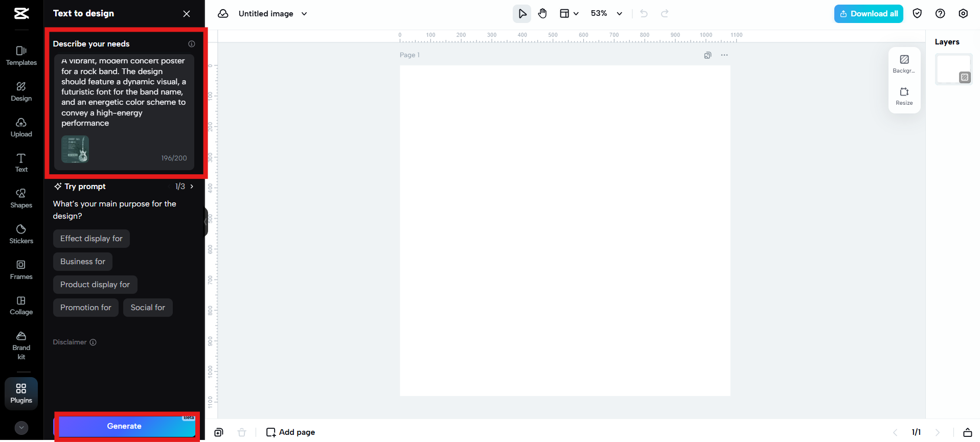Duplicate Page 1 using the copy icon
This screenshot has height=442, width=980.
708,55
